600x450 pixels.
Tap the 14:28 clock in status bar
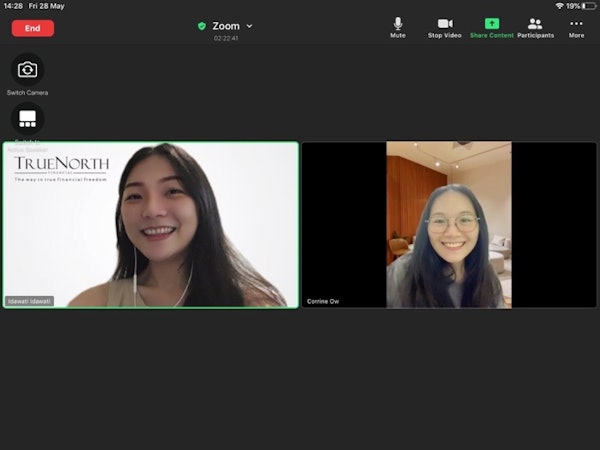(12, 6)
